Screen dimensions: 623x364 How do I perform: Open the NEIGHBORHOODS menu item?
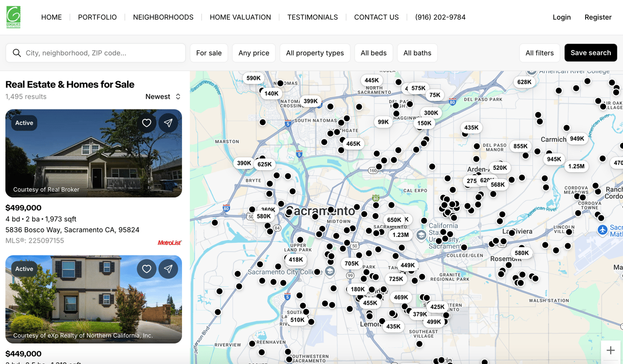(163, 17)
